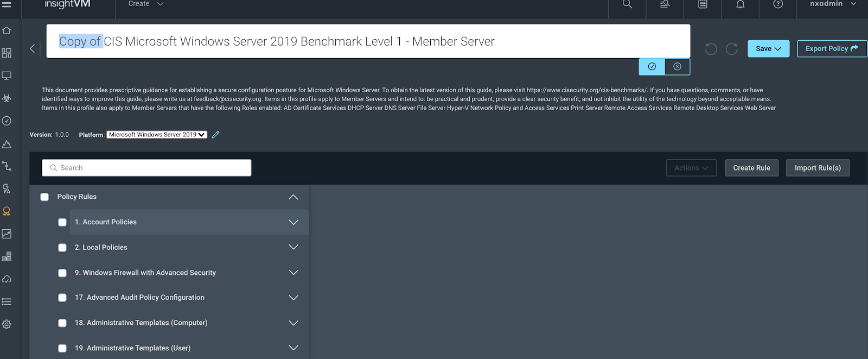Confirm policy name with checkmark icon
Viewport: 868px width, 359px height.
point(652,66)
